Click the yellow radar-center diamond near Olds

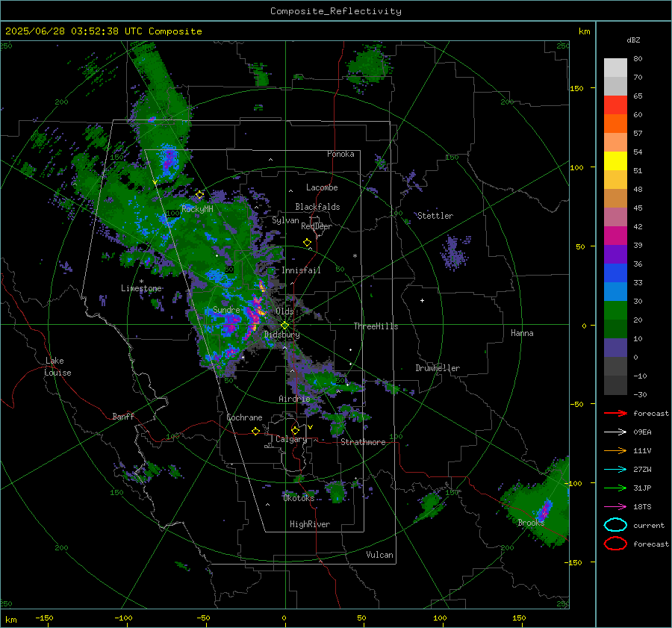tap(284, 326)
